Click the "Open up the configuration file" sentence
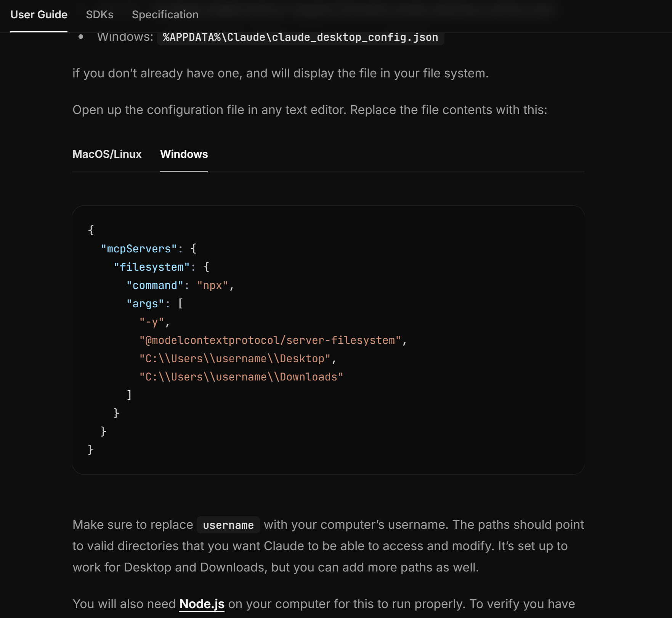 click(x=310, y=110)
